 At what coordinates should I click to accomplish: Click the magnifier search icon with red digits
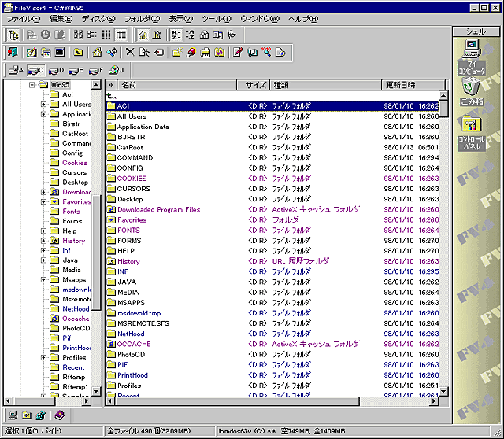266,52
